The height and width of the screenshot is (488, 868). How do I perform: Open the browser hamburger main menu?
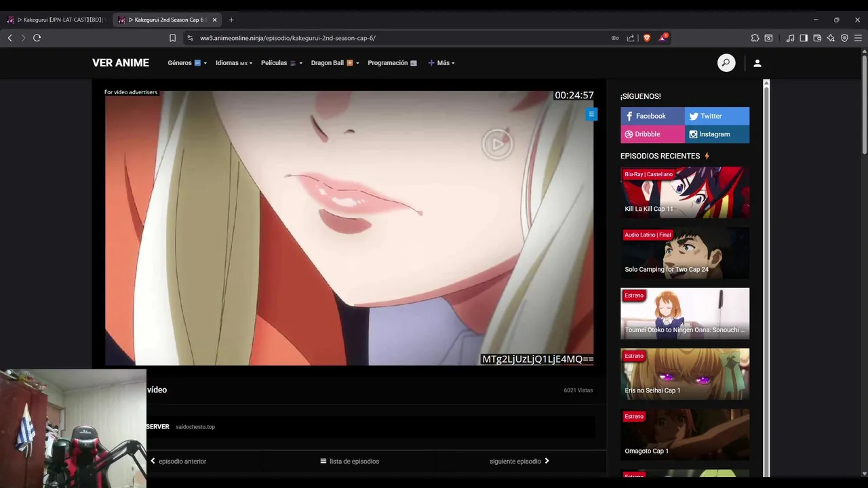[858, 38]
